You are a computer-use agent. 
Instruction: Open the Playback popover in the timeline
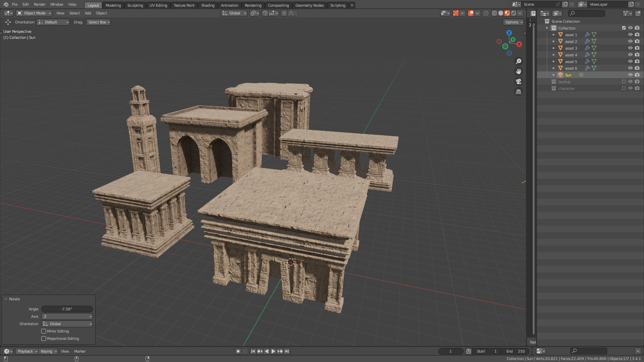click(x=27, y=351)
